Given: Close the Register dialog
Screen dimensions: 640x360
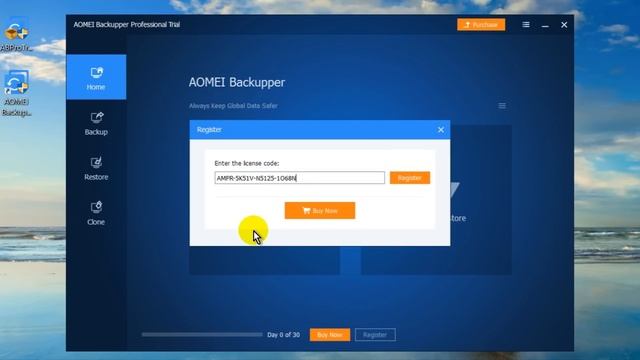Looking at the screenshot, I should pos(441,130).
